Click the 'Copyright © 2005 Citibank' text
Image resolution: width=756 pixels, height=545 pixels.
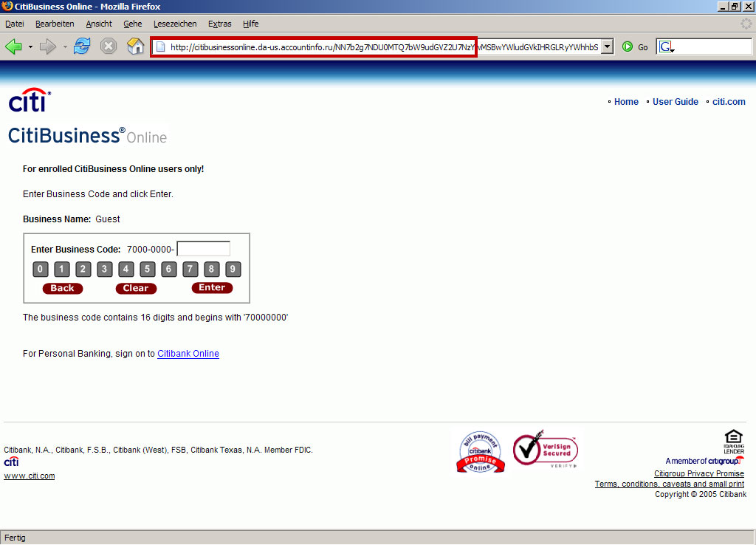[x=701, y=494]
